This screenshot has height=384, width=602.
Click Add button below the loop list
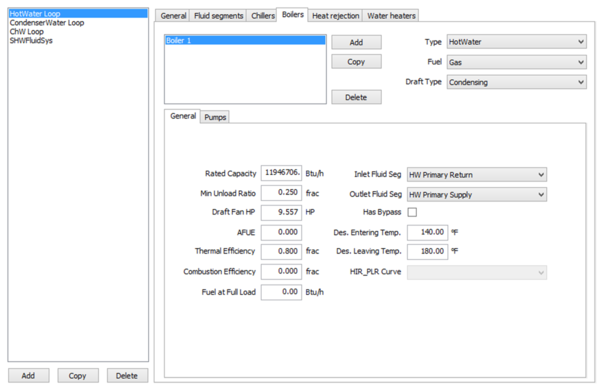(x=28, y=376)
